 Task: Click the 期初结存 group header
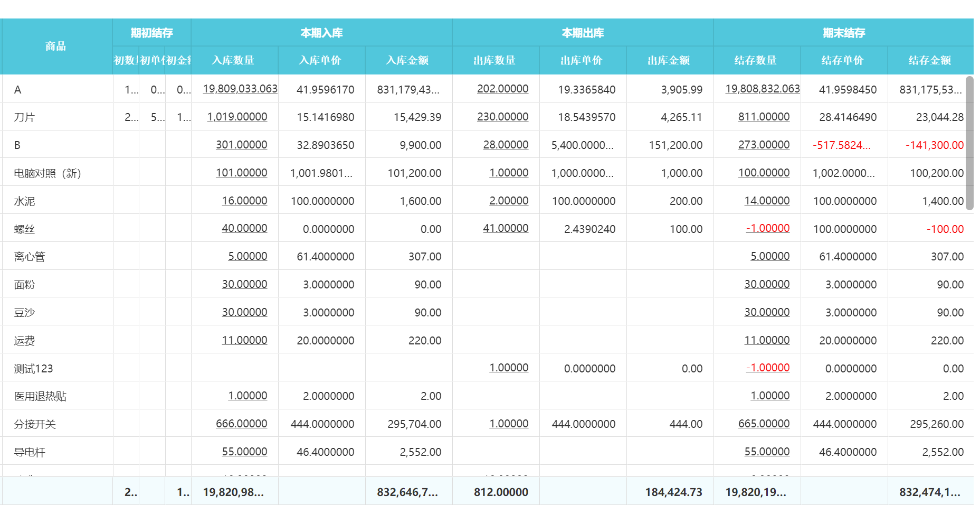pyautogui.click(x=151, y=33)
